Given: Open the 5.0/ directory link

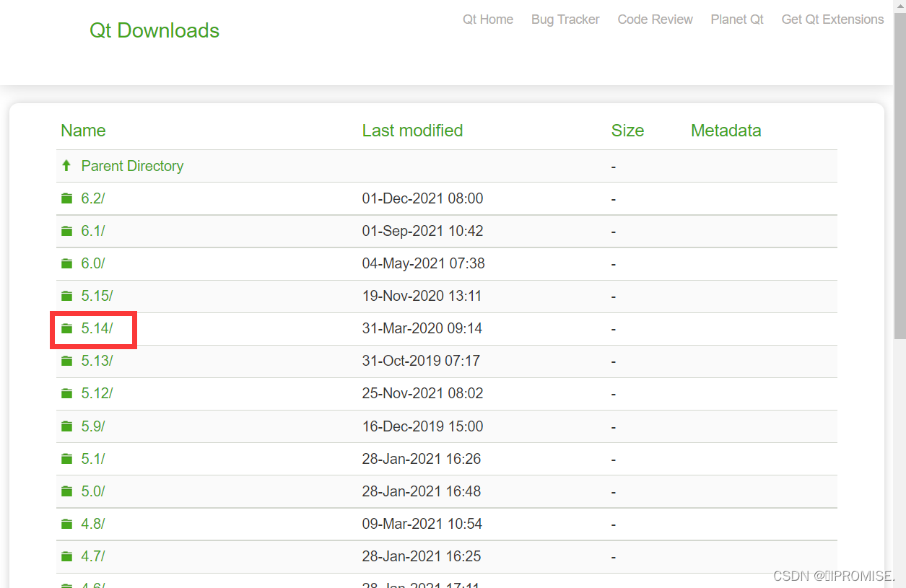Looking at the screenshot, I should pyautogui.click(x=93, y=491).
